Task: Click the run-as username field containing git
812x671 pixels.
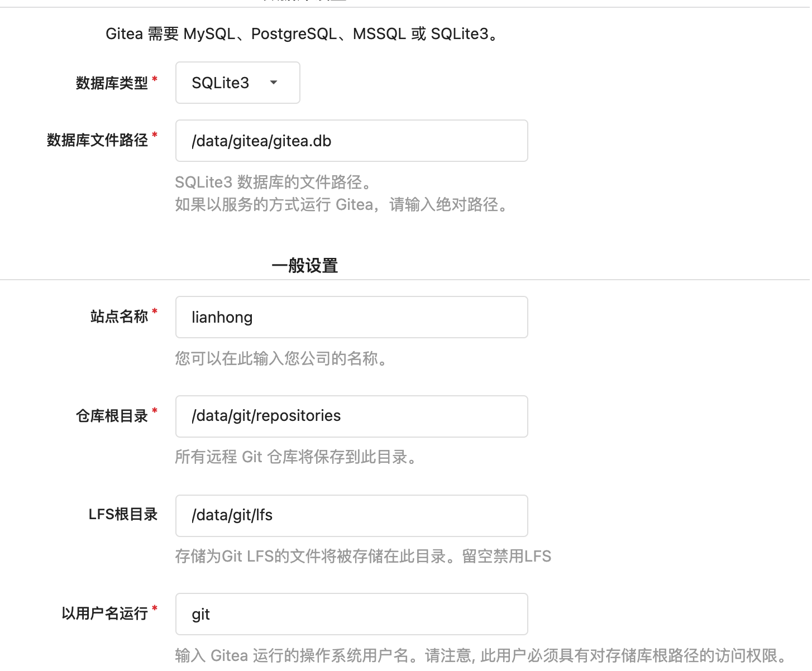Action: click(x=352, y=614)
